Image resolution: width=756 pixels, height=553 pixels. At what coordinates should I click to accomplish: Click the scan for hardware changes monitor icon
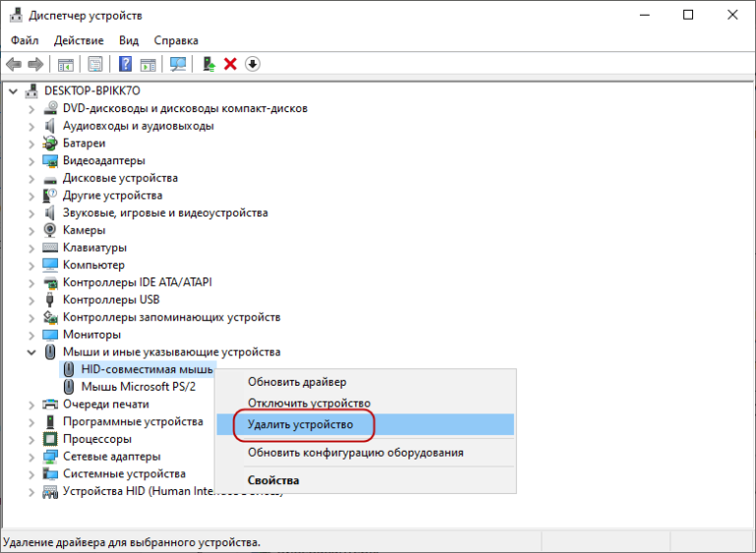pyautogui.click(x=178, y=64)
